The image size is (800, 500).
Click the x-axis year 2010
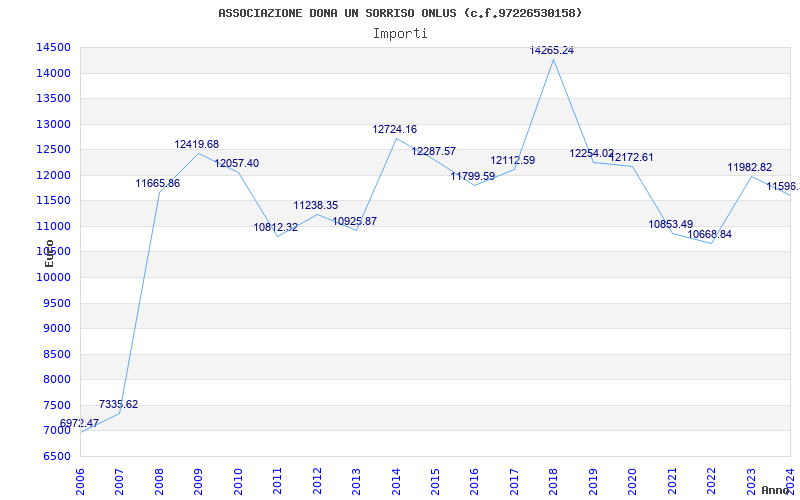[238, 482]
